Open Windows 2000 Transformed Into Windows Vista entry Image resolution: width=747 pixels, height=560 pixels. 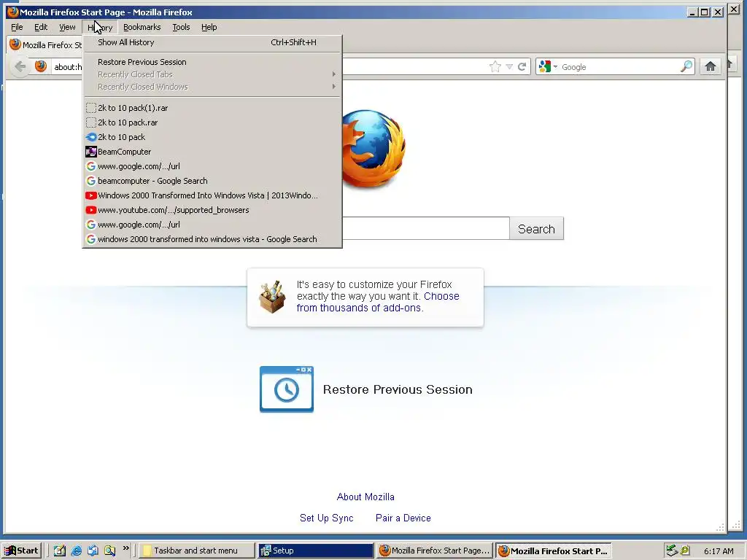pos(212,195)
